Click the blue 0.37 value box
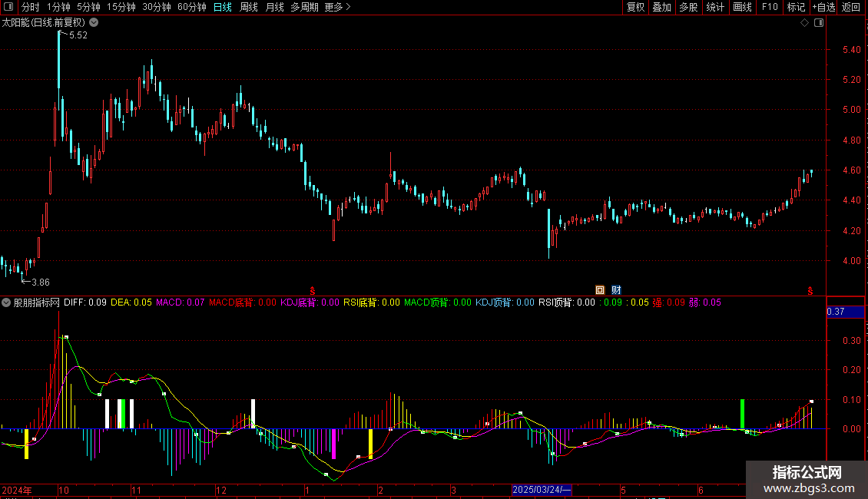Screen dimensions: 868x499 pos(845,312)
